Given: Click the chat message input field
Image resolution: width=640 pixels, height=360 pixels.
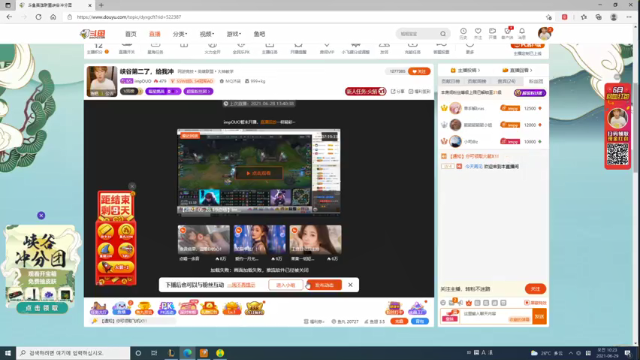Looking at the screenshot, I should pyautogui.click(x=496, y=316).
